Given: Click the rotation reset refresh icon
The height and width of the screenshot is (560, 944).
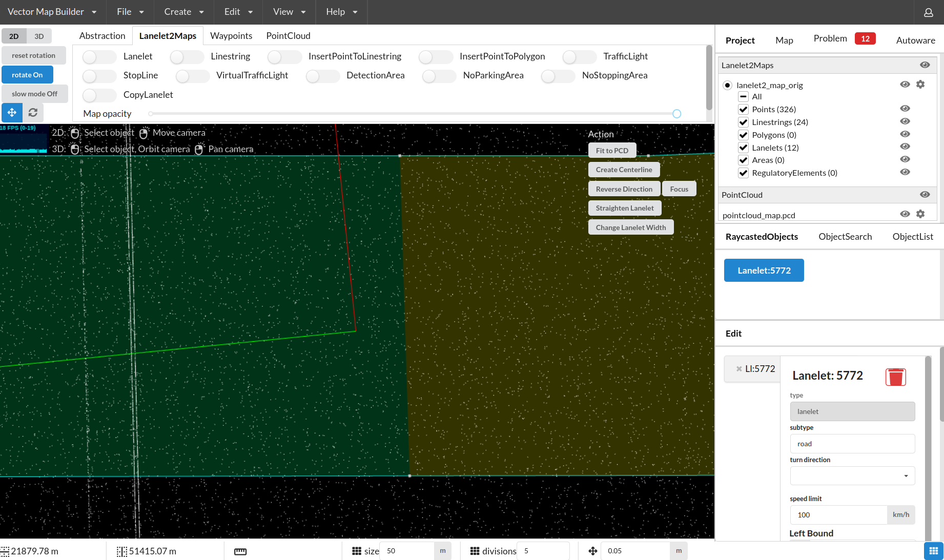Looking at the screenshot, I should [x=33, y=112].
